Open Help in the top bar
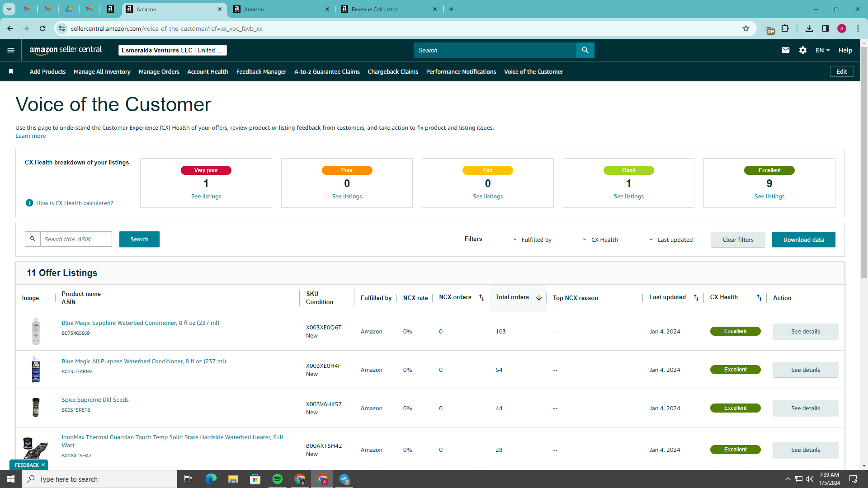Viewport: 868px width, 488px height. pos(845,50)
